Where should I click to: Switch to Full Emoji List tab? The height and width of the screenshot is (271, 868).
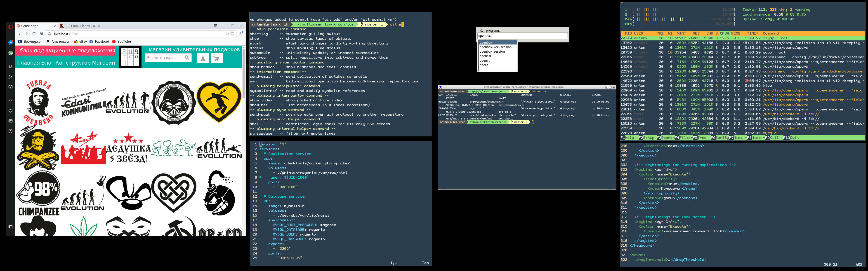(80, 26)
